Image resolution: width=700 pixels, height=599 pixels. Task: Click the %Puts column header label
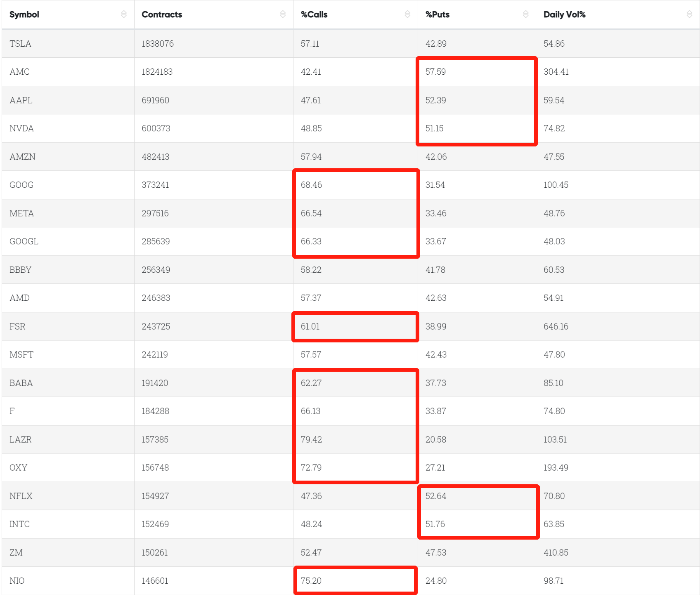437,14
